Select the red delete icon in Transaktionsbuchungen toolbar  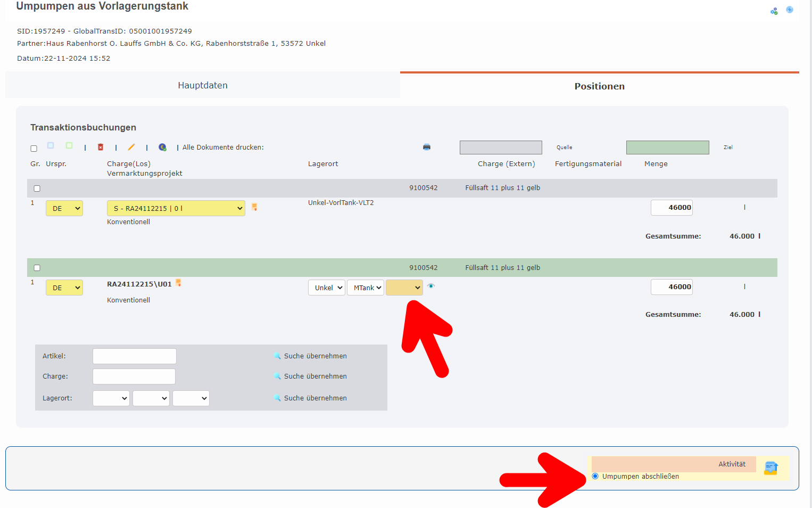tap(101, 147)
